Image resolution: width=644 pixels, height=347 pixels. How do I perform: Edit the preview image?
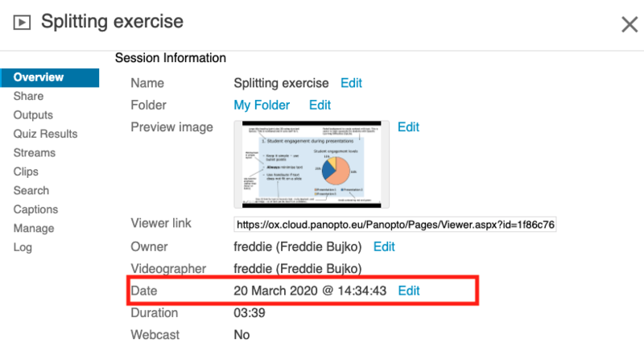point(408,126)
